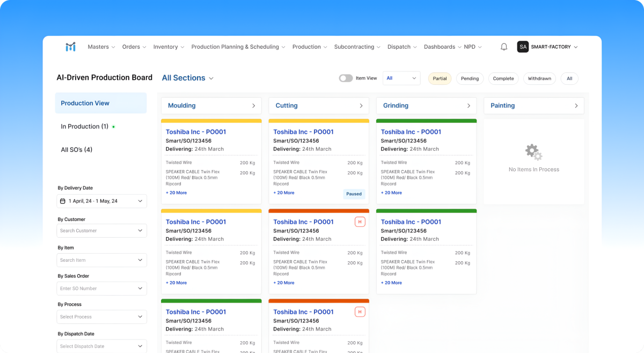The width and height of the screenshot is (644, 353).
Task: Click the H priority badge on third Cutting card
Action: point(360,312)
